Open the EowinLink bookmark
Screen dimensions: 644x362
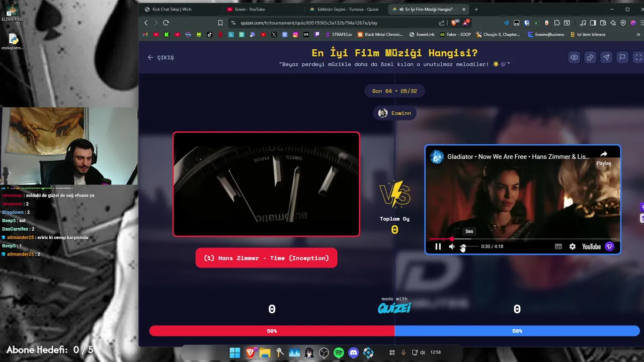click(422, 35)
